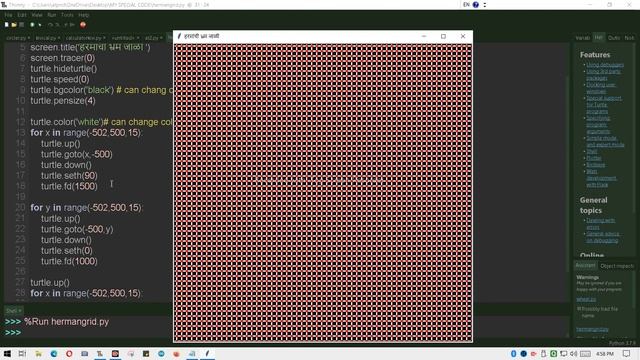The height and width of the screenshot is (360, 640).
Task: Open the View menu
Action: (x=37, y=15)
